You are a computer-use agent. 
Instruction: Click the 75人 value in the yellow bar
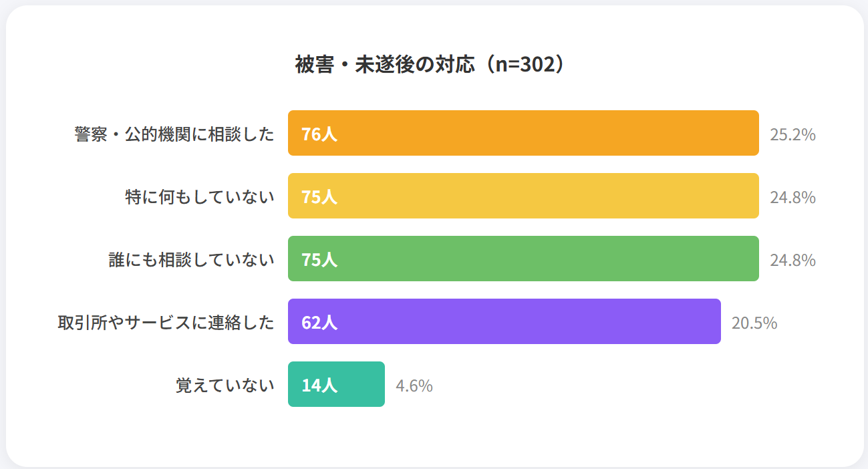pos(319,197)
